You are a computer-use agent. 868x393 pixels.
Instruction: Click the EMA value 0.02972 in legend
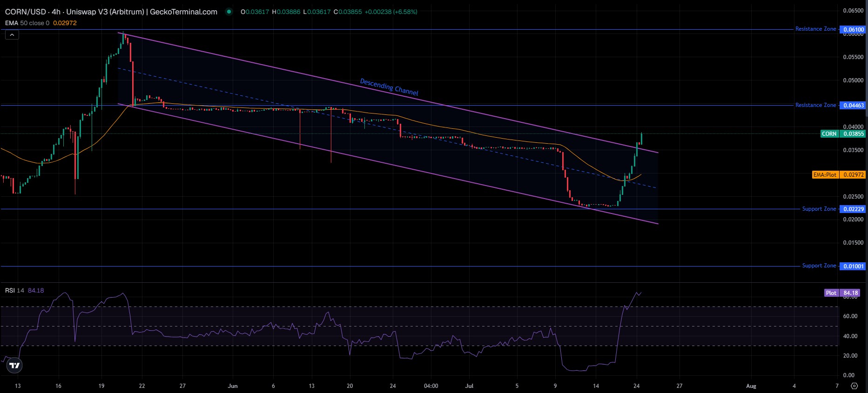[x=65, y=23]
